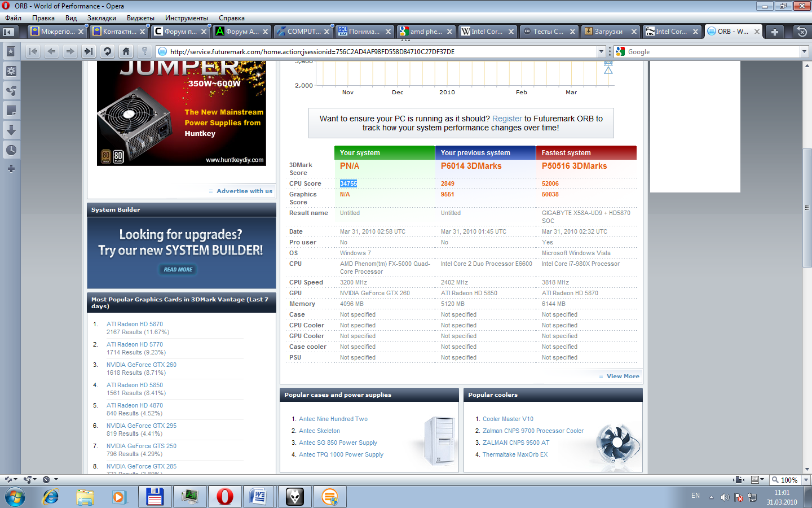
Task: Click the Huntkey Jumper advertisement banner
Action: (182, 113)
